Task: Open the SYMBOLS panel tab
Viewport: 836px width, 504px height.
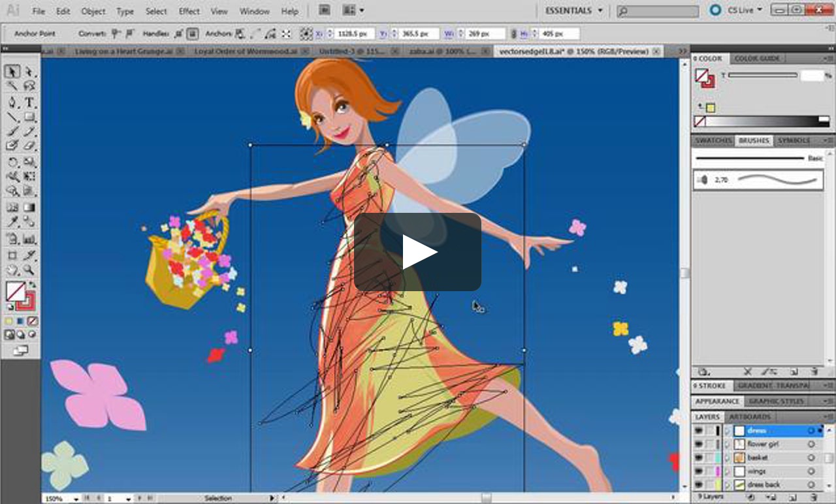Action: click(x=794, y=141)
